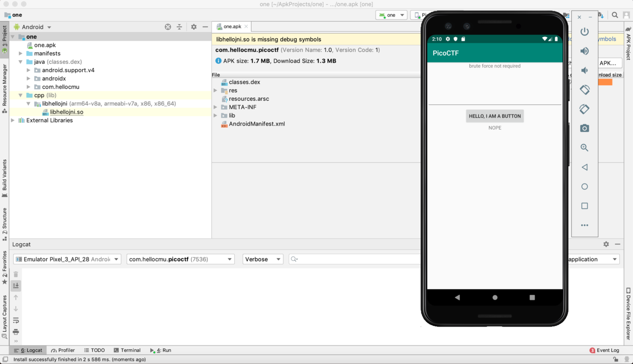
Task: Activate emulator zoom magnifier tool
Action: point(584,148)
